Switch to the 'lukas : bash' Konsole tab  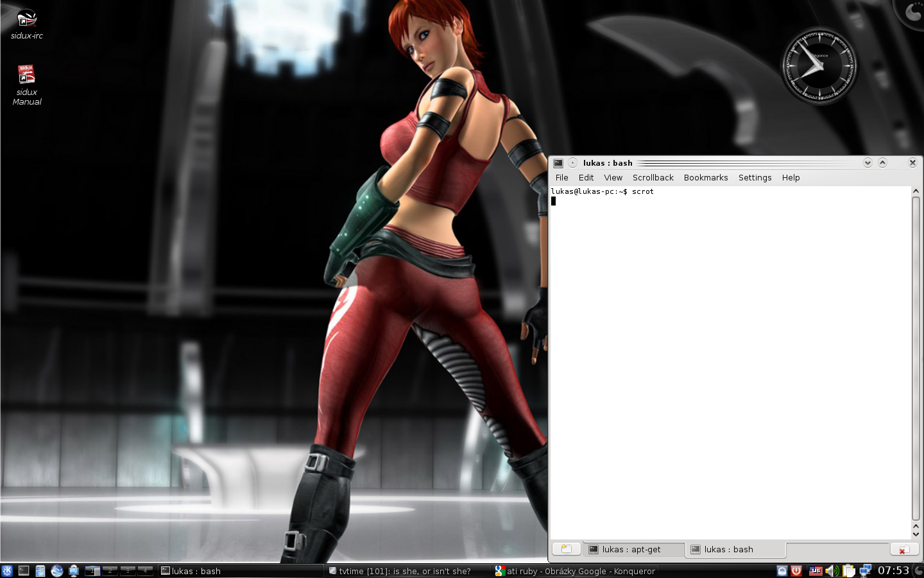coord(735,550)
